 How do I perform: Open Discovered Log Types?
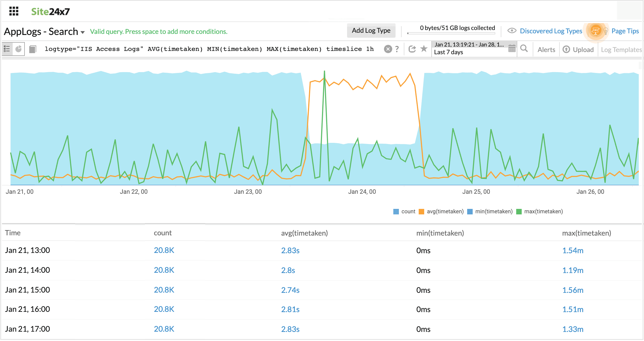tap(551, 31)
